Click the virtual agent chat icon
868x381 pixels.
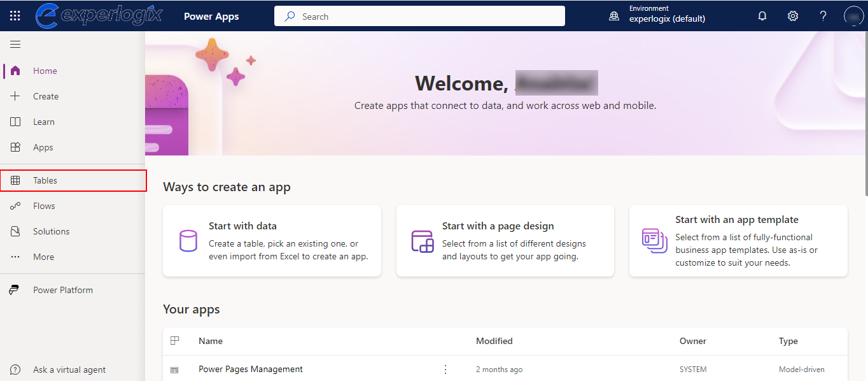(15, 370)
